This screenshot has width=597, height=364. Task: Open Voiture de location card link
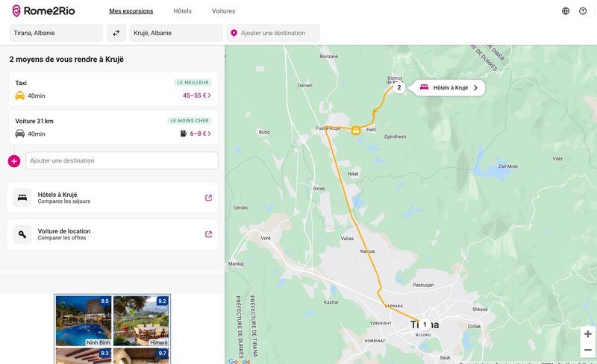point(113,234)
